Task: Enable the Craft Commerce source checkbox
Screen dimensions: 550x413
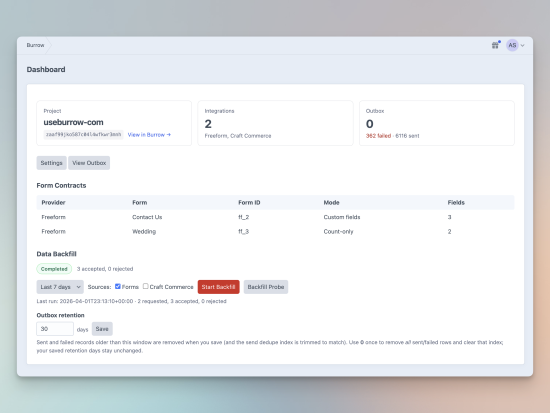Action: tap(146, 286)
